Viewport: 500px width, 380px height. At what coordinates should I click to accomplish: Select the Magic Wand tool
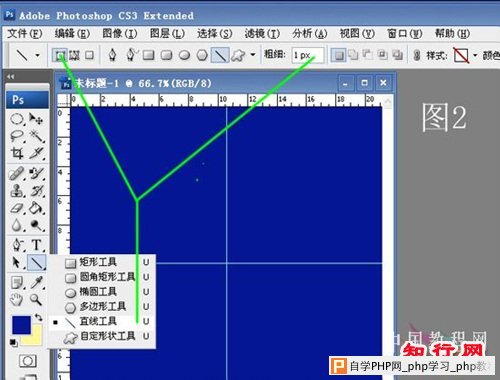[x=36, y=136]
